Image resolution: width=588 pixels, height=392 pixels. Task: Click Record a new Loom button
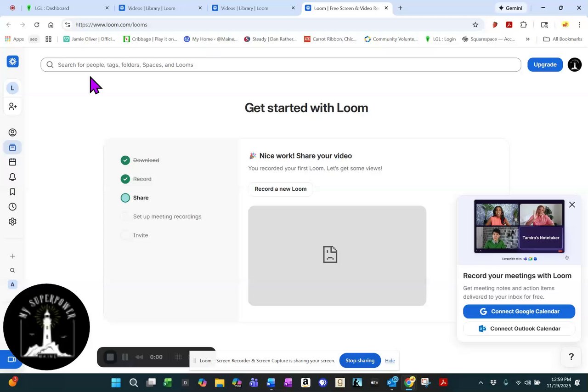click(x=281, y=189)
